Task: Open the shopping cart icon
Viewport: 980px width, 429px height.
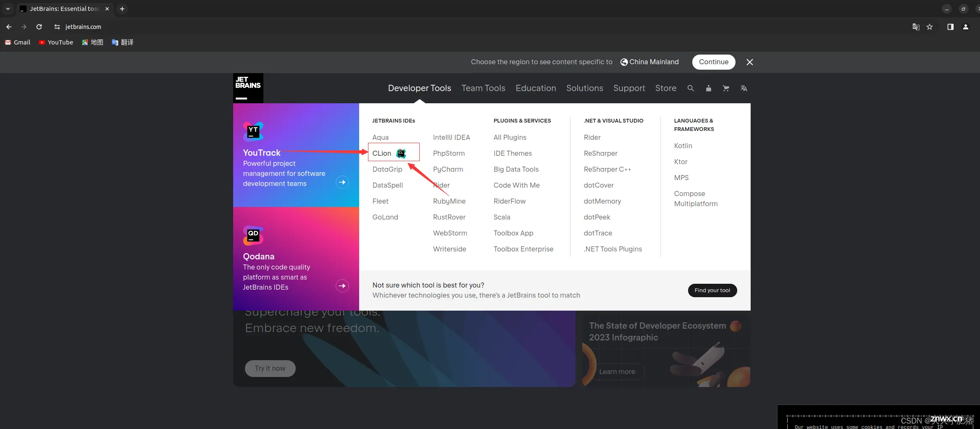Action: (726, 88)
